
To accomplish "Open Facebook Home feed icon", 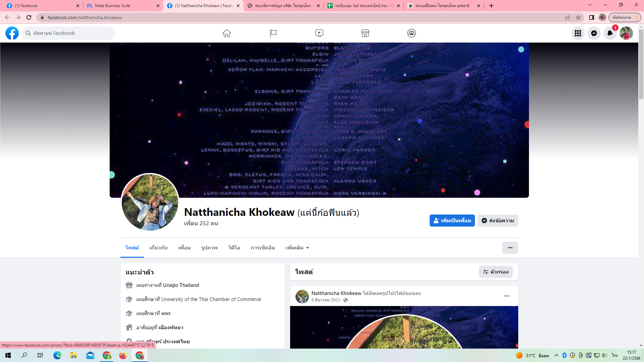I will point(227,33).
